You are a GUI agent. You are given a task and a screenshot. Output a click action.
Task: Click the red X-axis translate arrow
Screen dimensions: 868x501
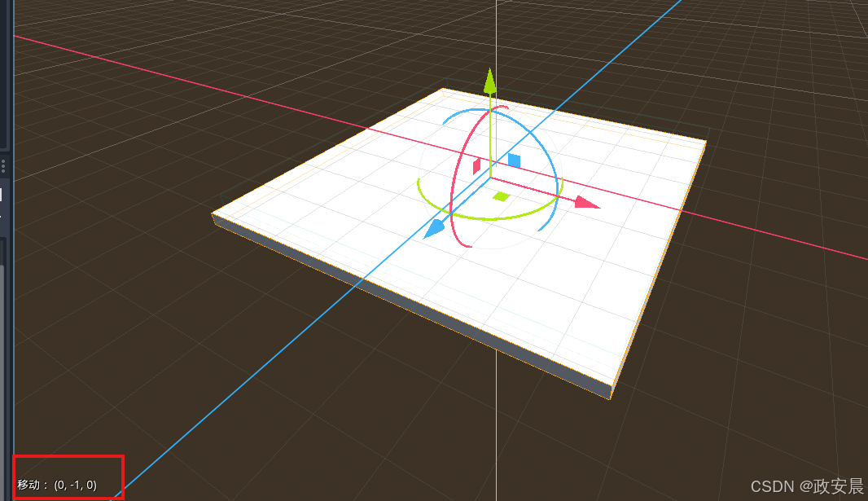pos(587,203)
